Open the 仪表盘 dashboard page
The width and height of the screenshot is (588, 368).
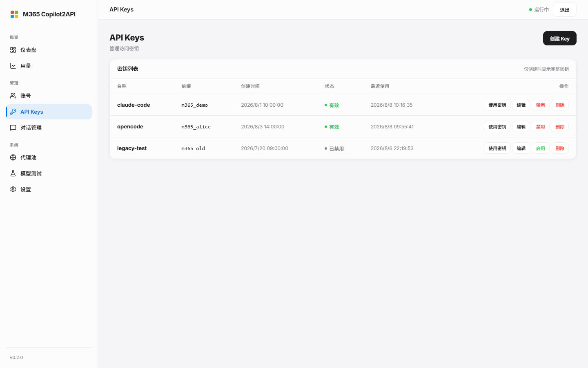pos(49,50)
